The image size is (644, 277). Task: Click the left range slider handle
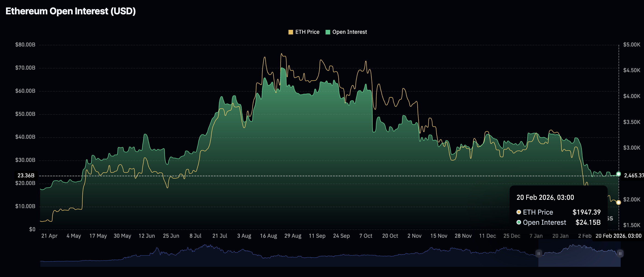[x=538, y=253]
